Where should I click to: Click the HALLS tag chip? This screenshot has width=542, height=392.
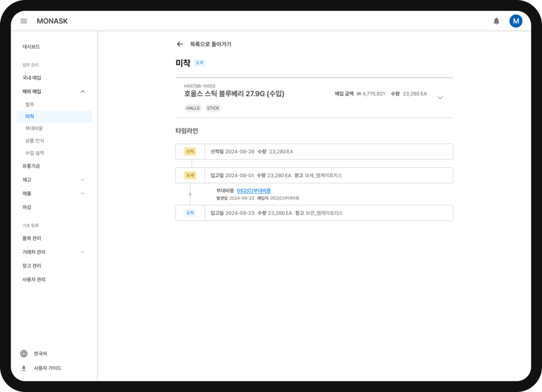click(x=193, y=108)
